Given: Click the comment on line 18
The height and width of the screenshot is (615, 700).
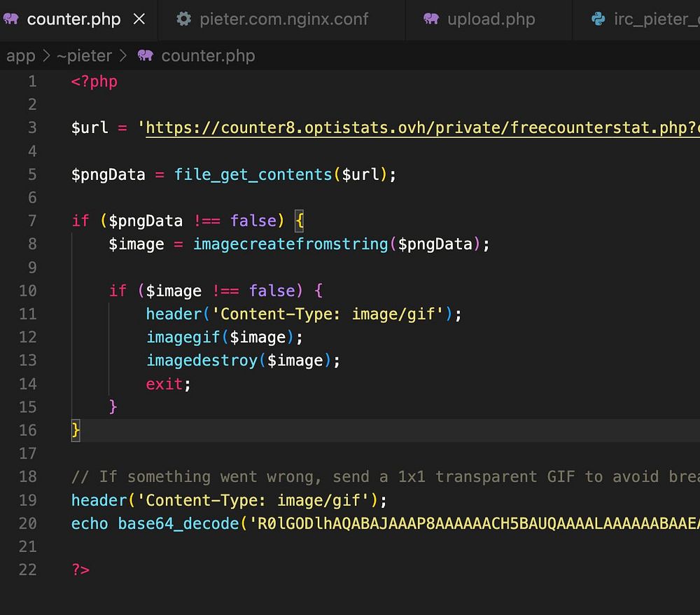Looking at the screenshot, I should coord(385,476).
